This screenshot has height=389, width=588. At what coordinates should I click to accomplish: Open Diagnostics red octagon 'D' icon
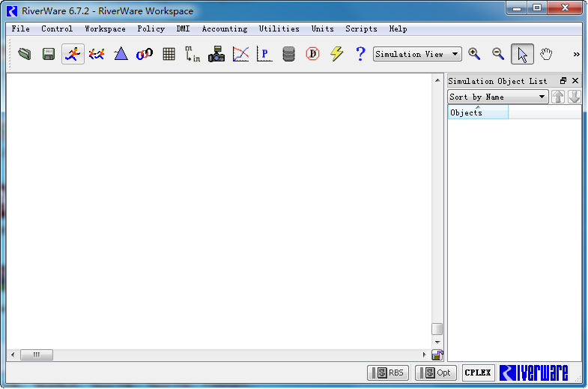click(312, 54)
